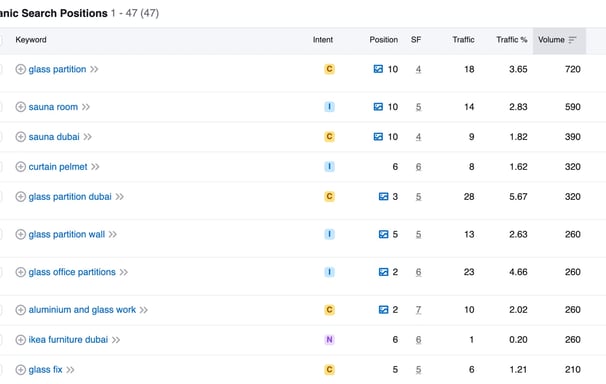The width and height of the screenshot is (606, 384).
Task: Open the curtain pelmet keyword link
Action: pyautogui.click(x=58, y=167)
